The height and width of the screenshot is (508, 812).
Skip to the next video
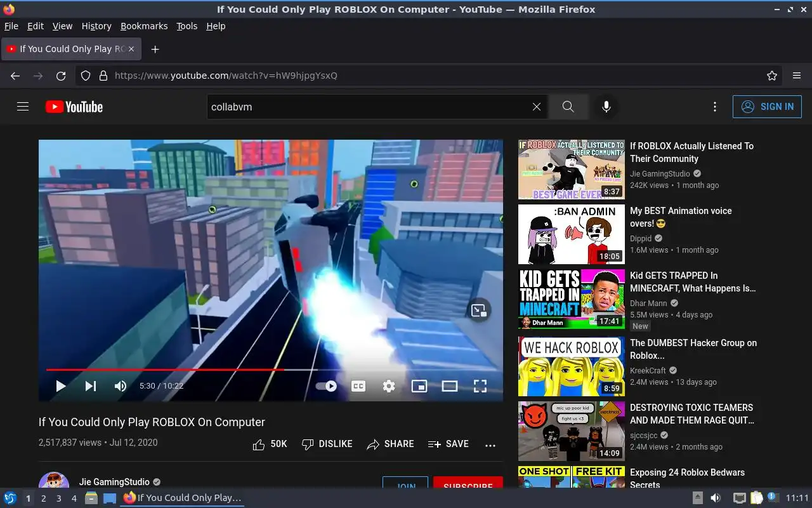[91, 385]
